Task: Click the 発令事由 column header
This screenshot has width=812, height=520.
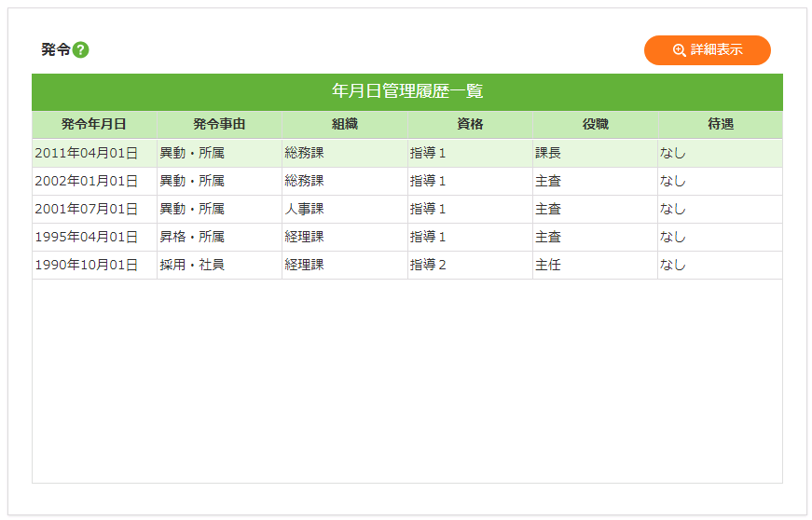Action: pyautogui.click(x=219, y=124)
